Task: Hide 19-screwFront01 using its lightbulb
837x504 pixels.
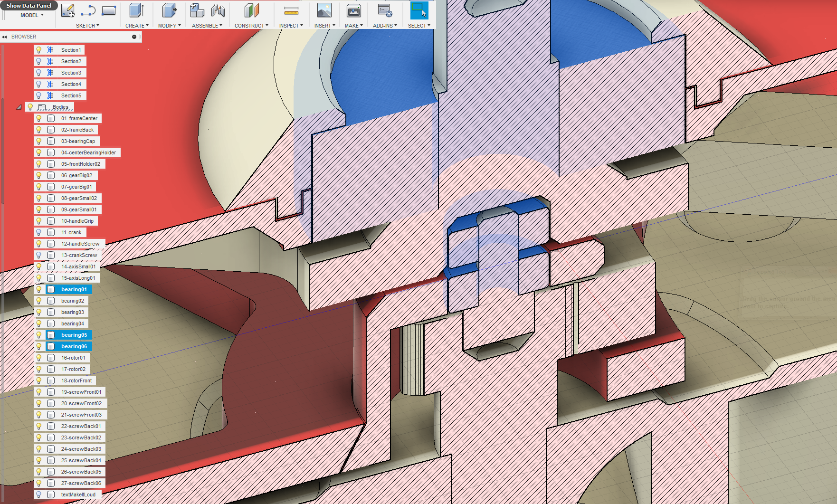Action: pos(39,392)
